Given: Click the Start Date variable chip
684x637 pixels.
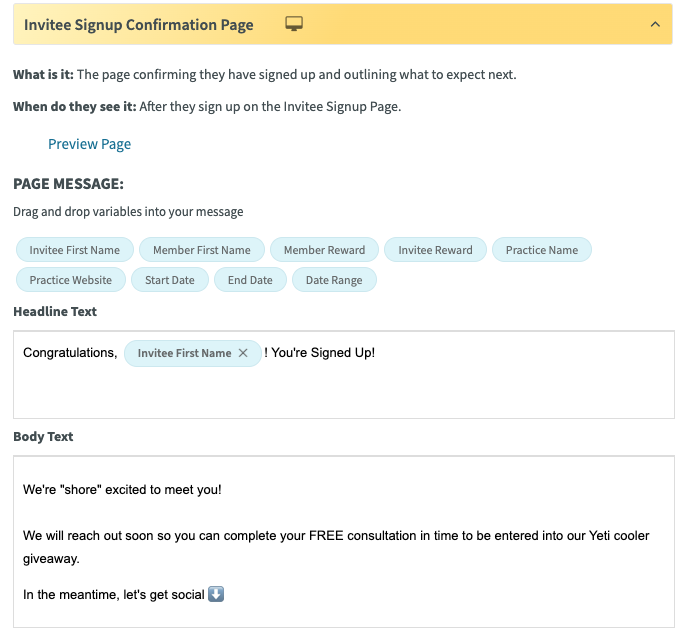Looking at the screenshot, I should pyautogui.click(x=170, y=280).
